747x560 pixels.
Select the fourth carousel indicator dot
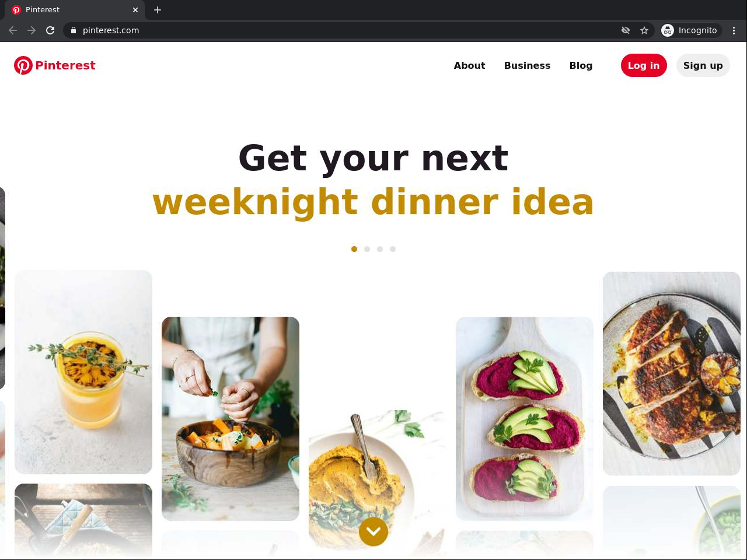(393, 249)
